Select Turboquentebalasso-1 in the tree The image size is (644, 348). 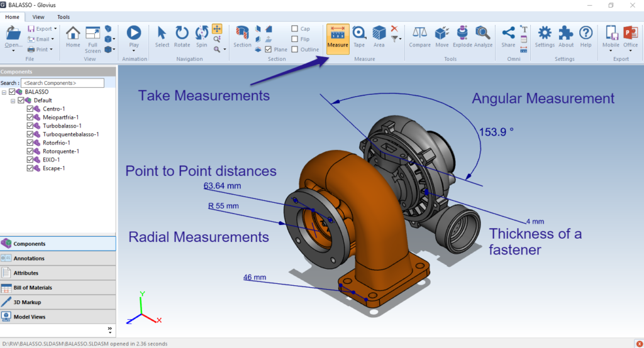click(x=70, y=134)
